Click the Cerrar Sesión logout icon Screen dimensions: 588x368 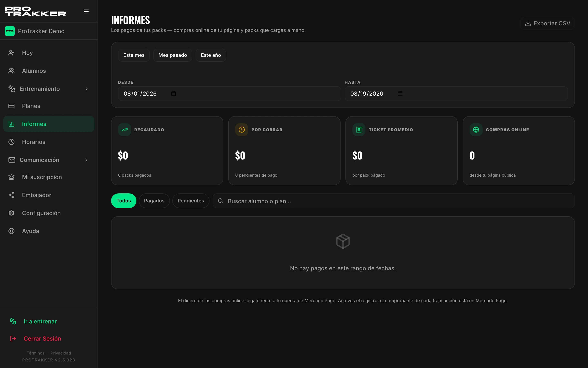point(13,339)
